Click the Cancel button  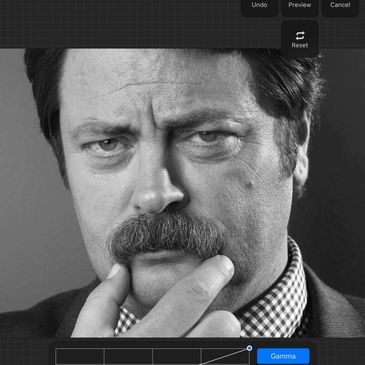(340, 7)
